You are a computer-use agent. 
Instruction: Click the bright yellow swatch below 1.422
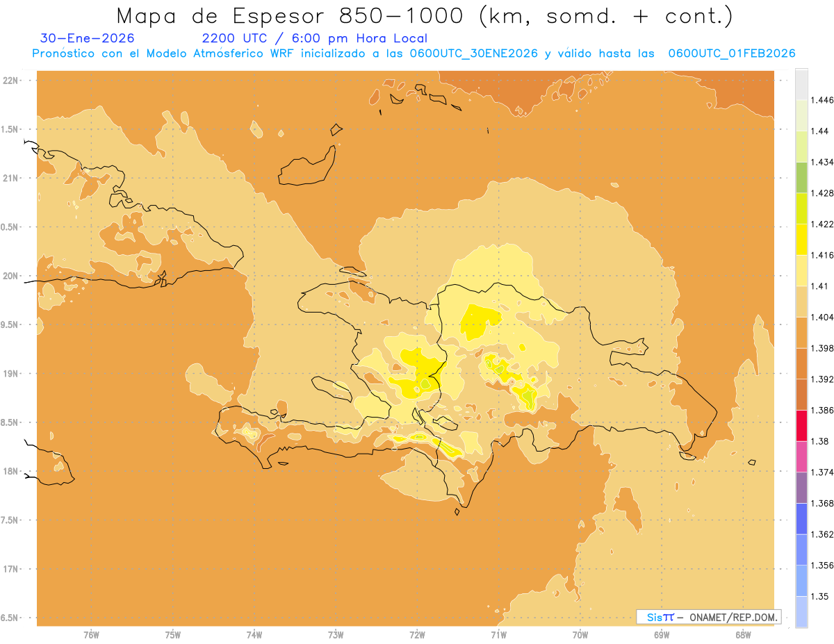[x=801, y=239]
